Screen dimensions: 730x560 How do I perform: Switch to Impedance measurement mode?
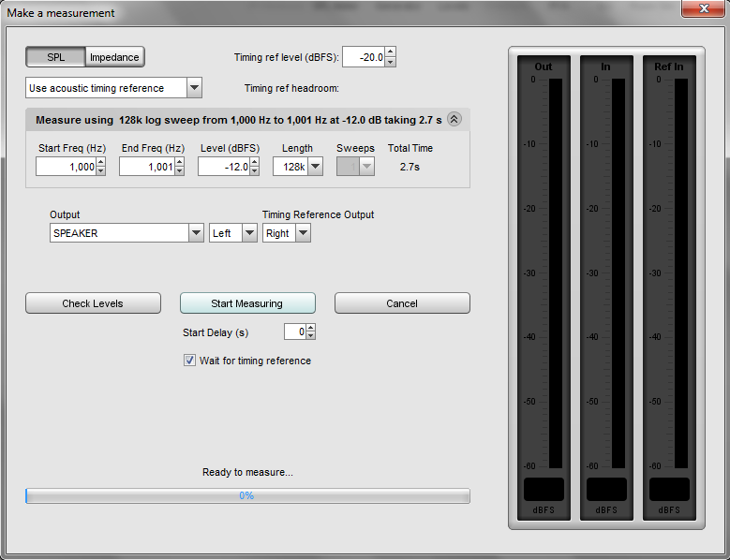(x=114, y=57)
